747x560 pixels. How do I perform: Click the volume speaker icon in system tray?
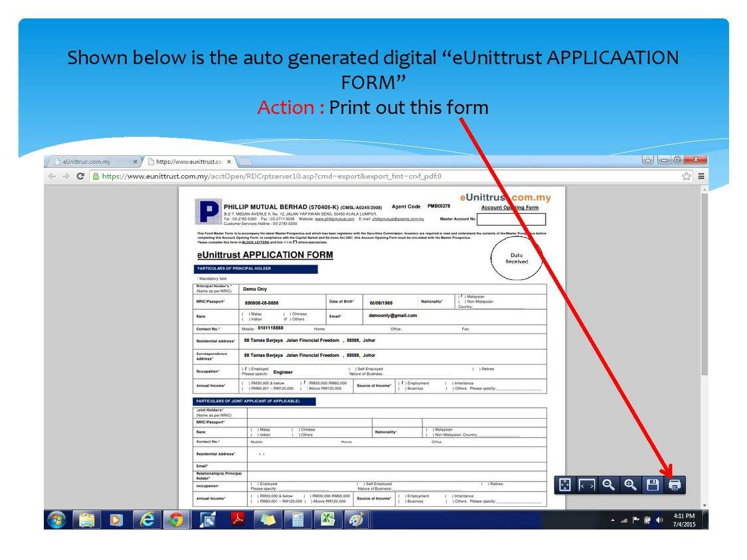pos(659,520)
